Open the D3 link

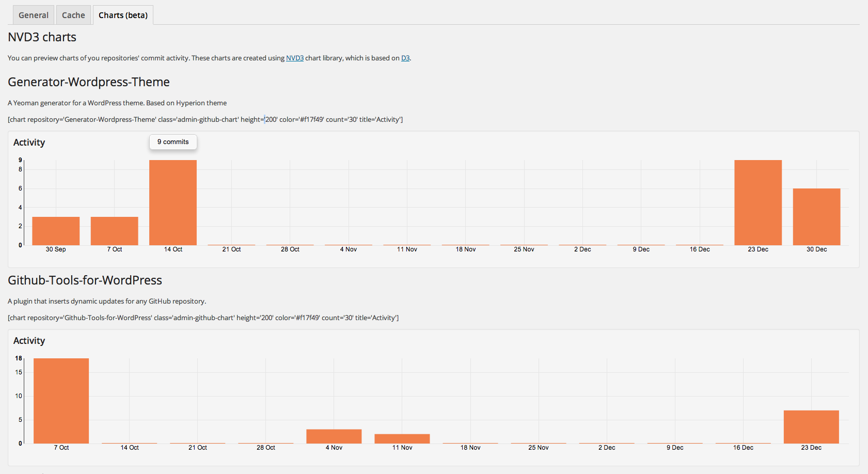[x=405, y=58]
